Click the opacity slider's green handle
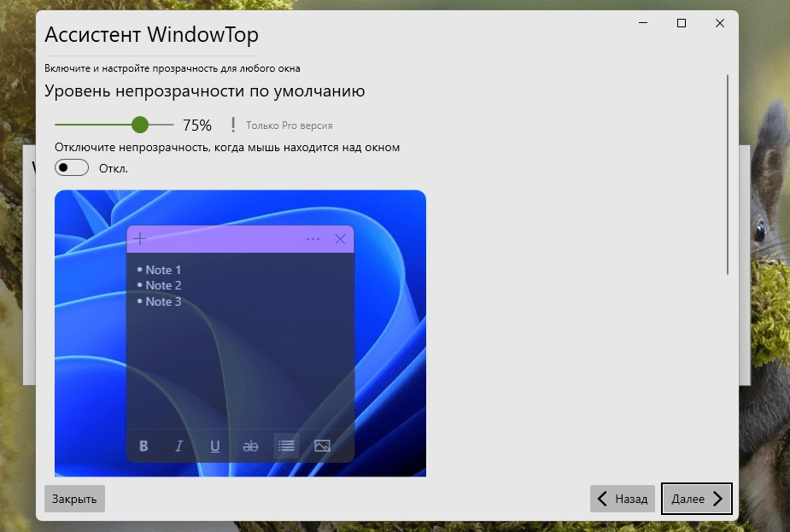 click(140, 125)
